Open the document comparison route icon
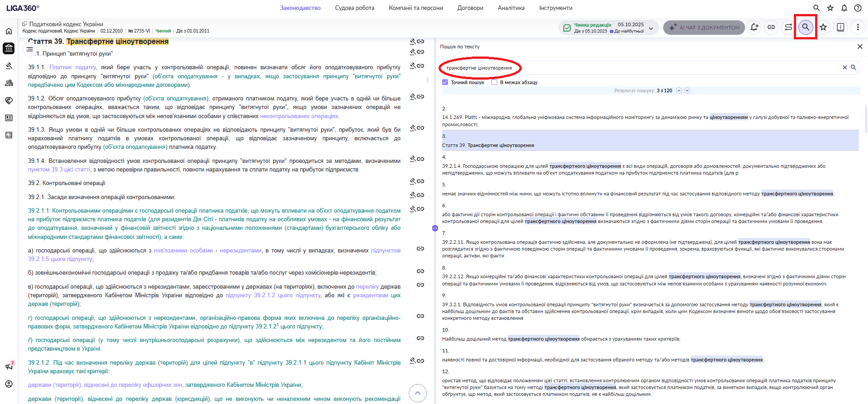Screen dimensions: 868x404 [x=788, y=27]
